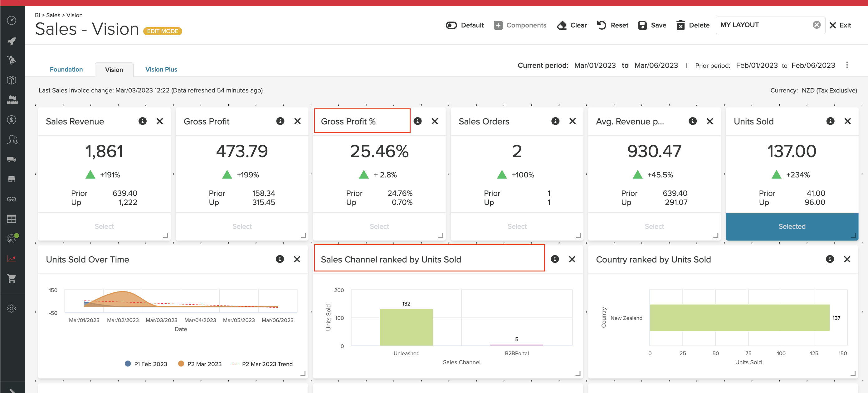Click the production factory icon in sidebar

(12, 100)
